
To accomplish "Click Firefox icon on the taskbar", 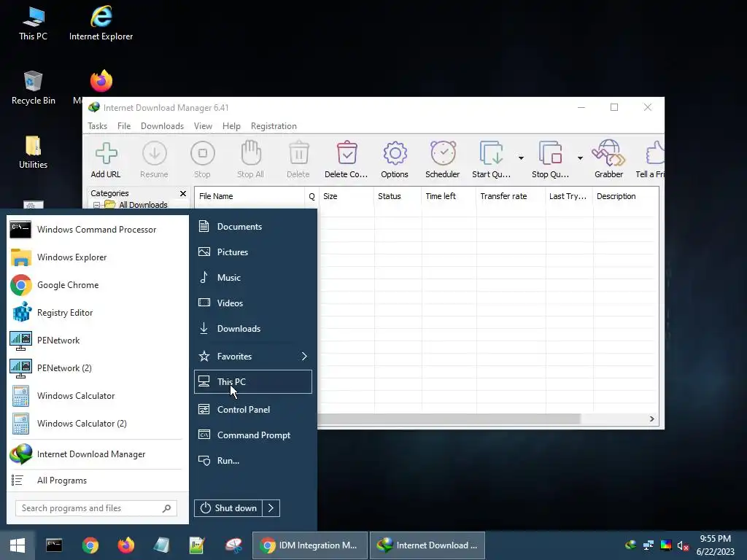I will pos(125,545).
